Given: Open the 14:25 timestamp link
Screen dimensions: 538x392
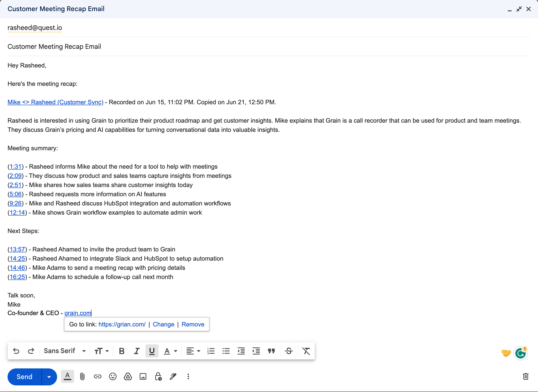Looking at the screenshot, I should 17,259.
